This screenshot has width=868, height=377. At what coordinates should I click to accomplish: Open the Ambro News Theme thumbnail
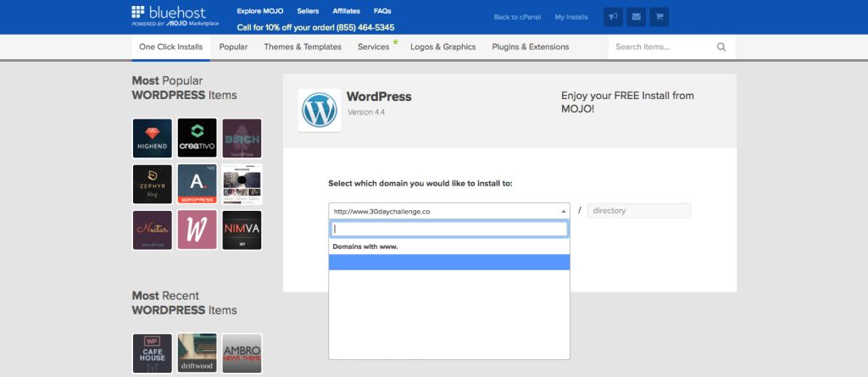point(242,352)
